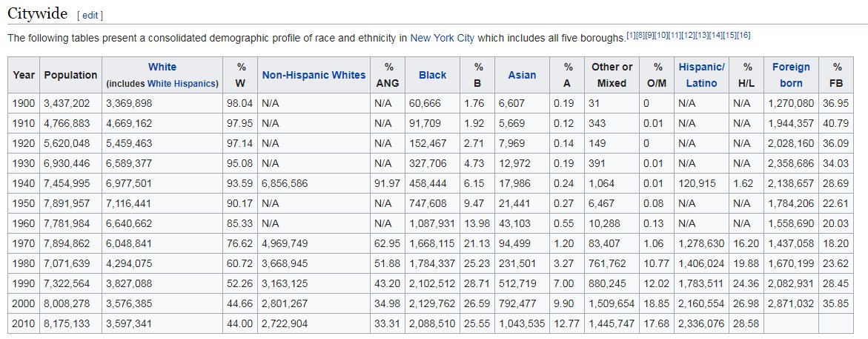Select the 91.97 % ANG cell
Image resolution: width=868 pixels, height=339 pixels.
388,182
